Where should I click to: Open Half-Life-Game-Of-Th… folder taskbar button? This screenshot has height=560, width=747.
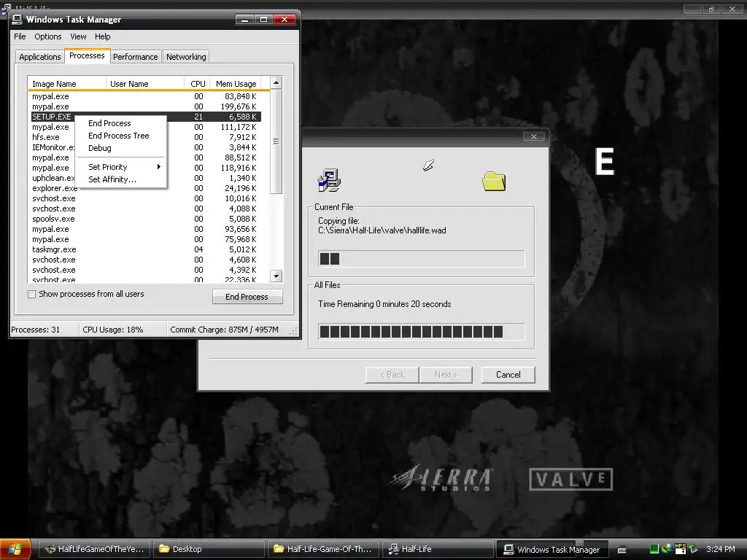tap(323, 549)
